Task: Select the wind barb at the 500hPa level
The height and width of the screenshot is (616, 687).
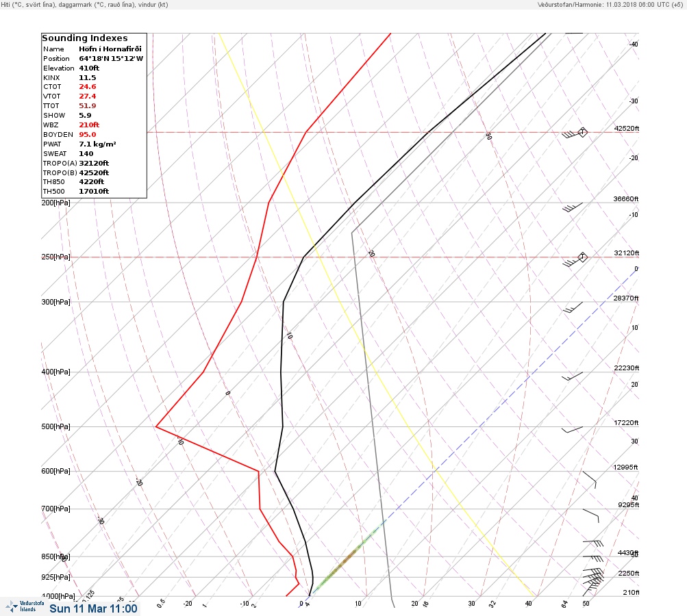Action: coord(572,430)
